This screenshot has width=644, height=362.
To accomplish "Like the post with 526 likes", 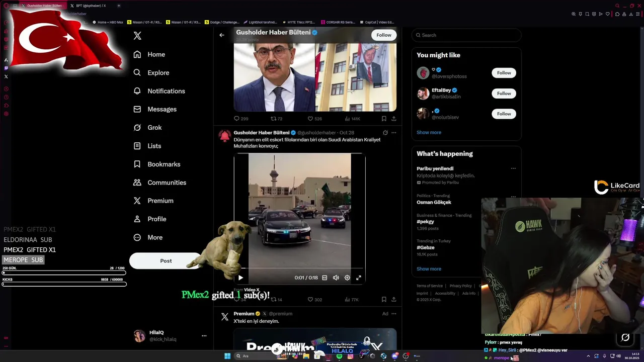I will (x=314, y=119).
